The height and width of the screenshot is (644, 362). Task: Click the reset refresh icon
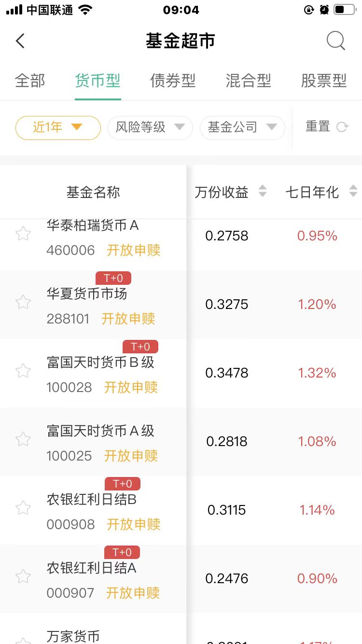pyautogui.click(x=342, y=127)
